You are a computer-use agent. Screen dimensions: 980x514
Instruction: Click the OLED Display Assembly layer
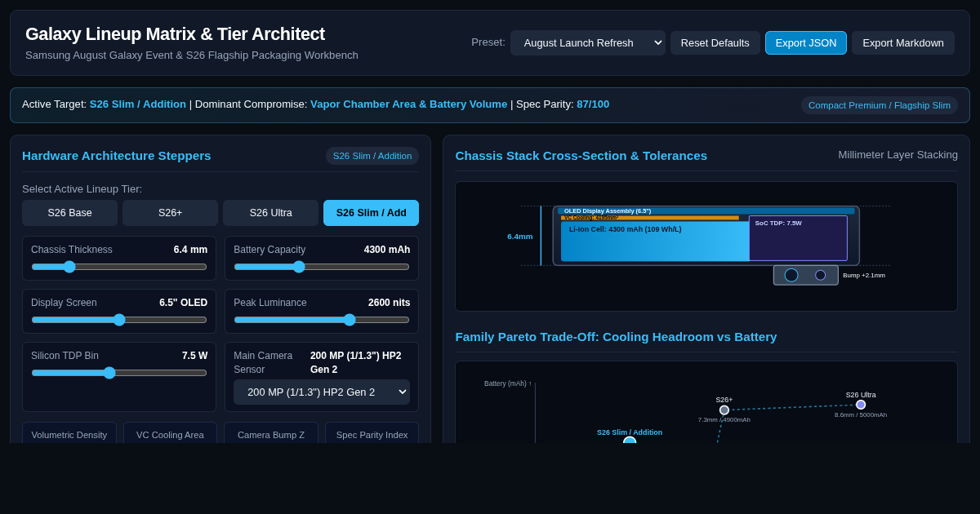point(706,210)
